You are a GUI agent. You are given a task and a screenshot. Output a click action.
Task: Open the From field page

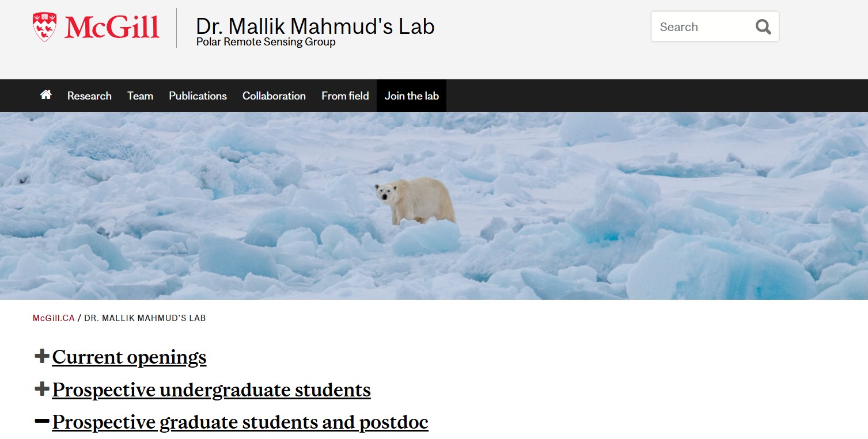point(345,96)
